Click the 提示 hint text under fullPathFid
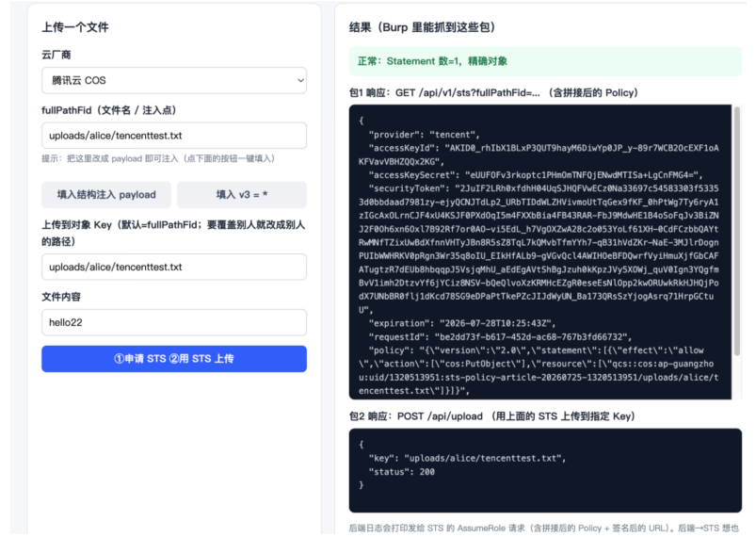Image resolution: width=756 pixels, height=537 pixels. (158, 158)
